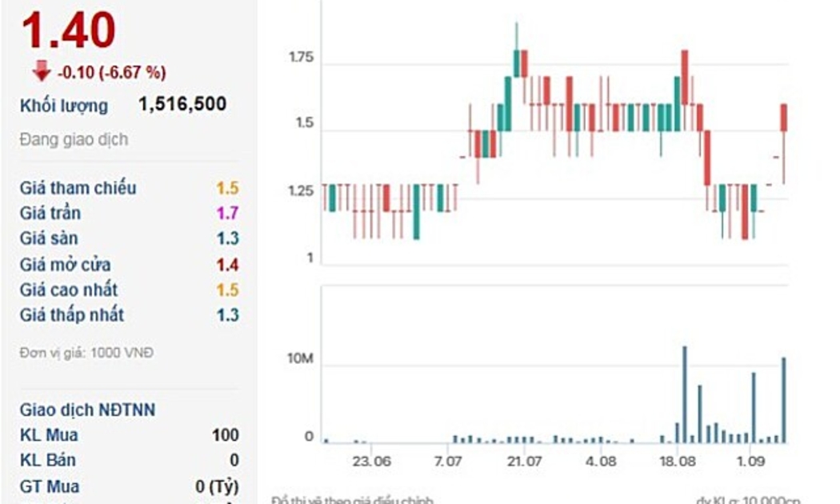Select the Khối lượng volume label

(x=64, y=106)
